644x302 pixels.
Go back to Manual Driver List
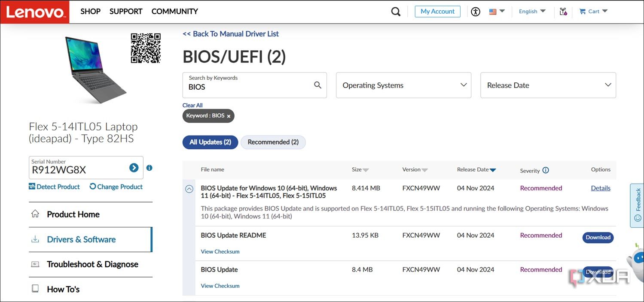231,34
